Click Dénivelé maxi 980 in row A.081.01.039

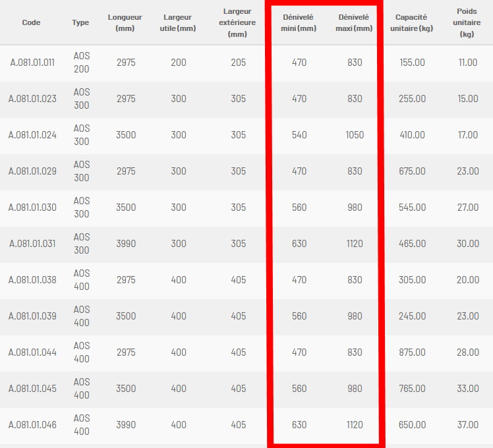point(355,316)
